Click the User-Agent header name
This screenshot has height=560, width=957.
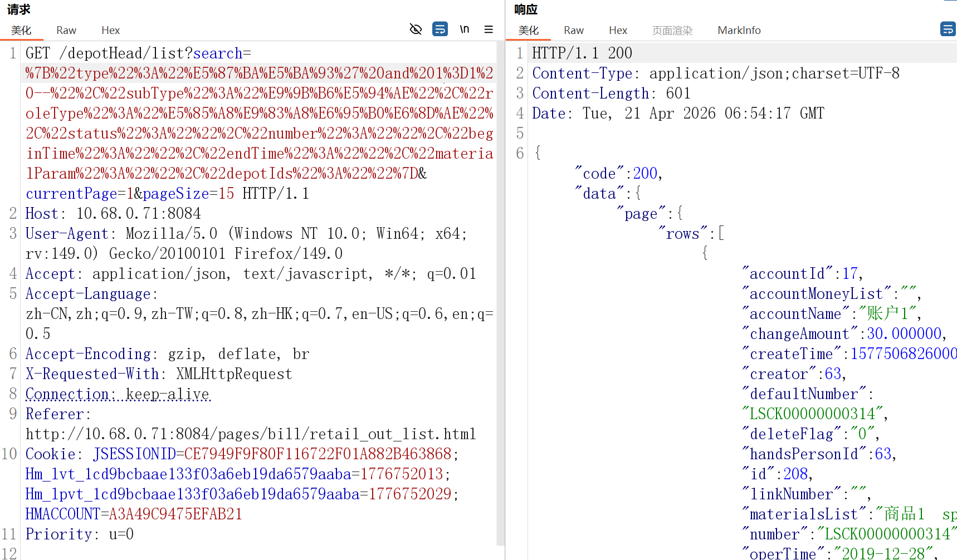coord(67,234)
